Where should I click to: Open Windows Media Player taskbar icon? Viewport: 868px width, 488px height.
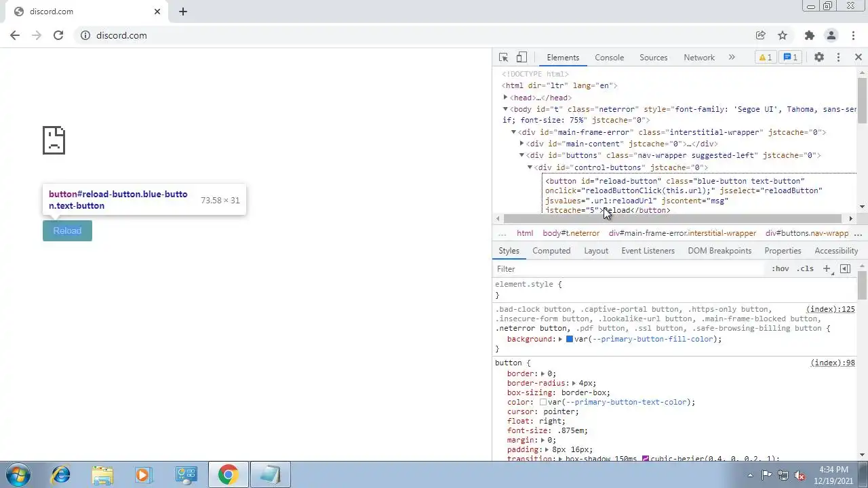pos(144,474)
